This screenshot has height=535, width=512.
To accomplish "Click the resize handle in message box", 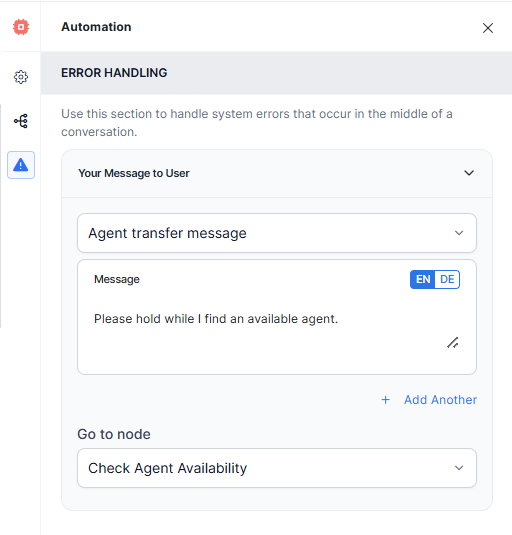I will click(453, 343).
